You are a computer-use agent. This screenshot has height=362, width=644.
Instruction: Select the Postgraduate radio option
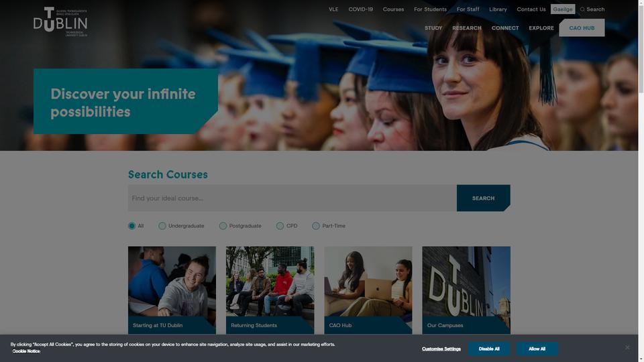pos(223,226)
